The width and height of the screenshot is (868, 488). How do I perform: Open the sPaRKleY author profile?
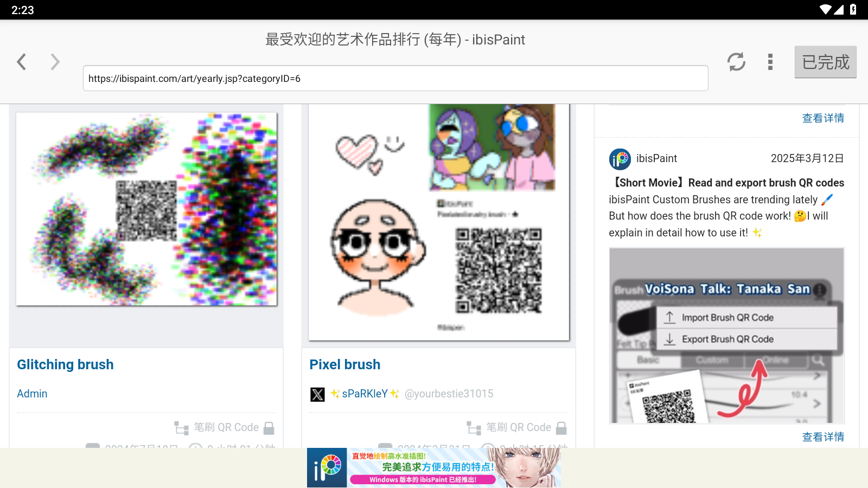365,394
